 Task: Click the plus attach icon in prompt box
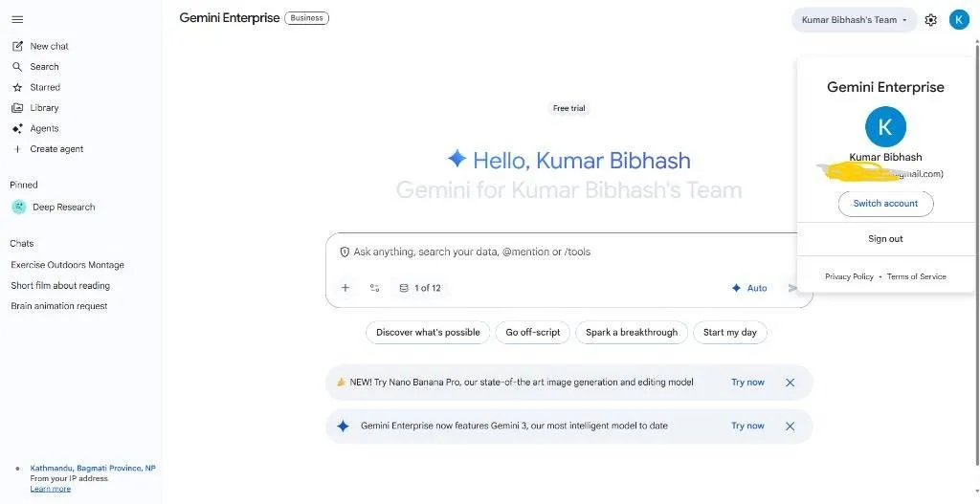(x=345, y=288)
